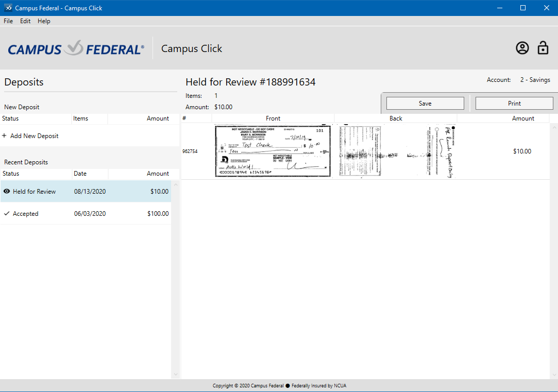Minimize the Campus Click window

point(500,8)
